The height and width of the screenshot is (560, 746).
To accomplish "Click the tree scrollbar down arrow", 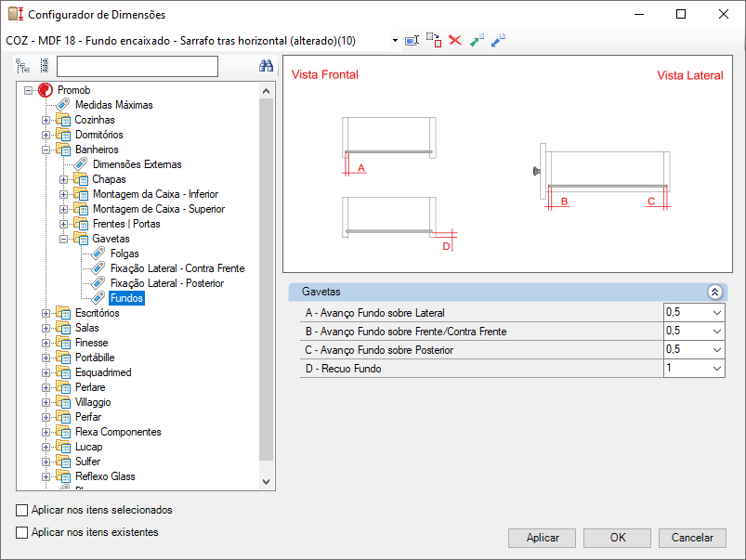I will pyautogui.click(x=266, y=481).
